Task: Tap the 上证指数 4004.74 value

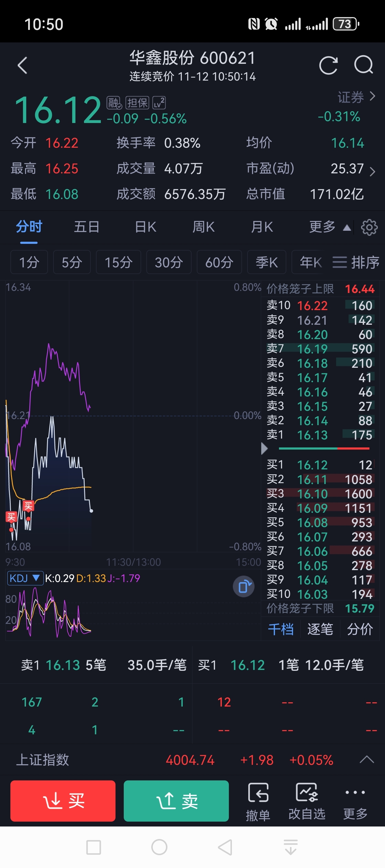Action: tap(190, 760)
